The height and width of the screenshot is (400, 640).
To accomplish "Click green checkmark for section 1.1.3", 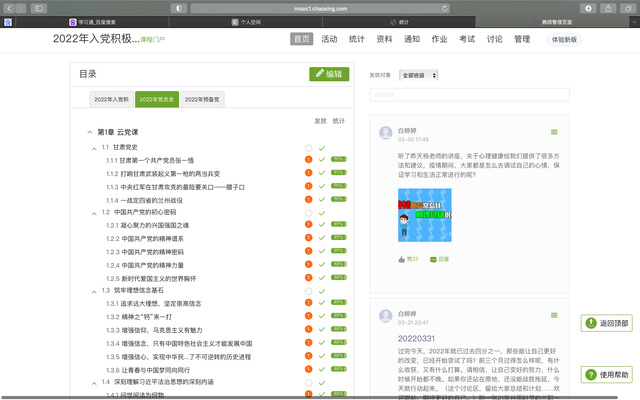I will tap(322, 186).
